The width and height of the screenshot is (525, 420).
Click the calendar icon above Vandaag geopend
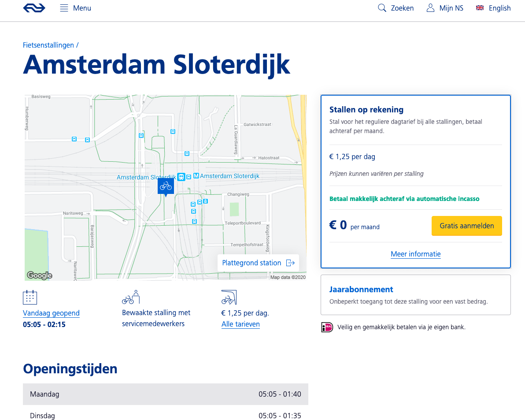click(x=30, y=297)
